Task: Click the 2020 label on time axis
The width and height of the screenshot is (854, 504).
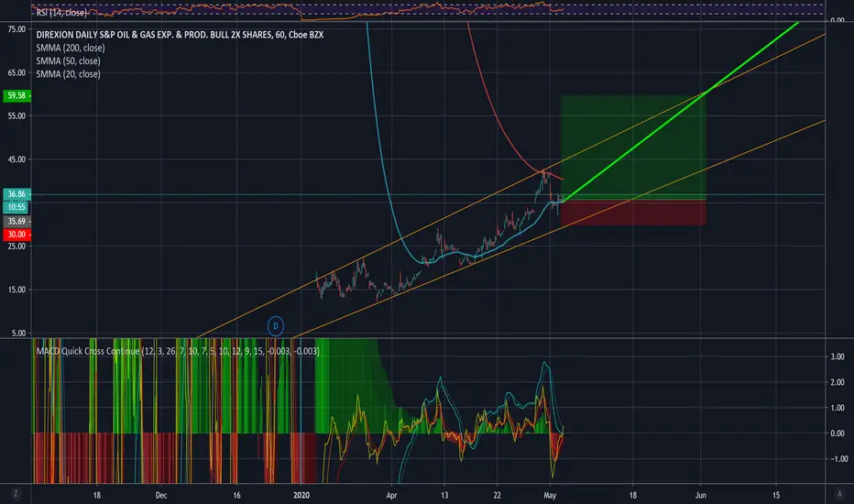Action: click(x=301, y=495)
